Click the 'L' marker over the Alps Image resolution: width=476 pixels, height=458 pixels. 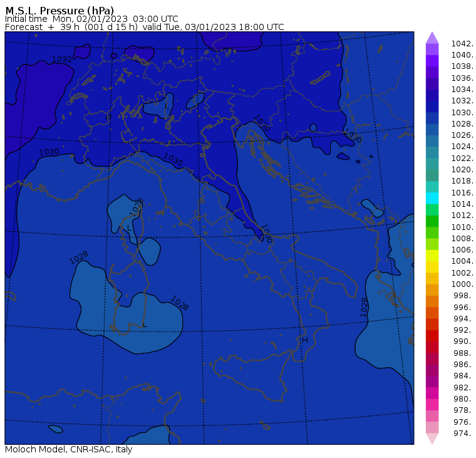pos(167,107)
